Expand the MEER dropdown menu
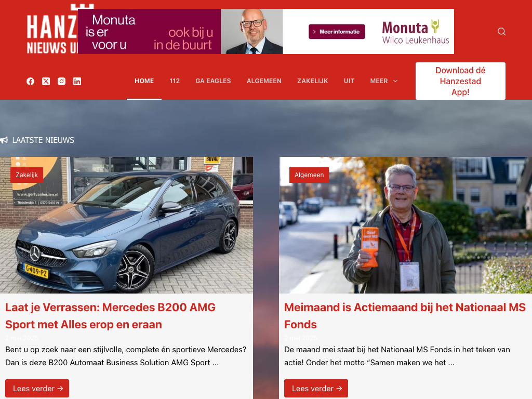Screen dimensions: 532x399 (383, 81)
